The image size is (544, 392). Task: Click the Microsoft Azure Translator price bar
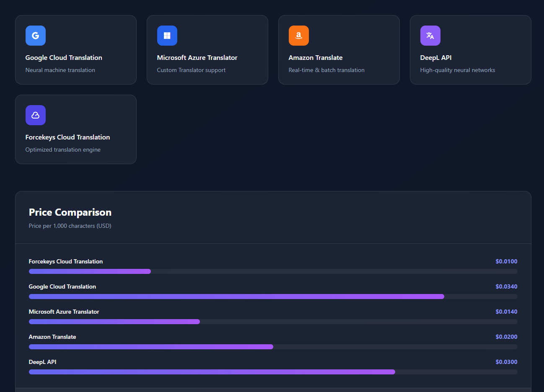pyautogui.click(x=273, y=322)
